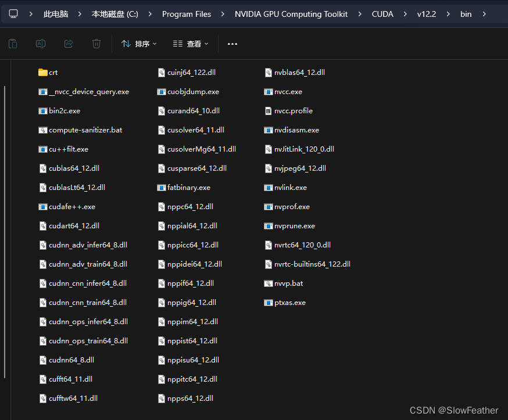Image resolution: width=508 pixels, height=420 pixels.
Task: Select the cuinj64_122.dll file icon
Action: (x=162, y=72)
